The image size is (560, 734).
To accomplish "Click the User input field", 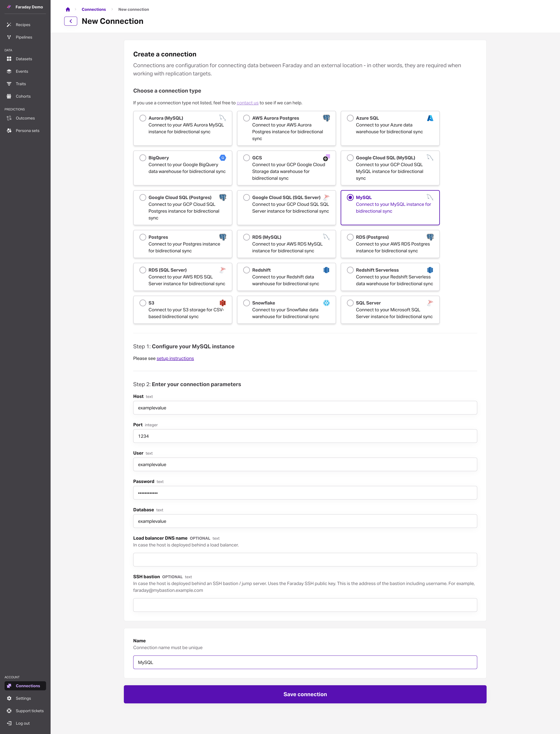I will point(305,465).
